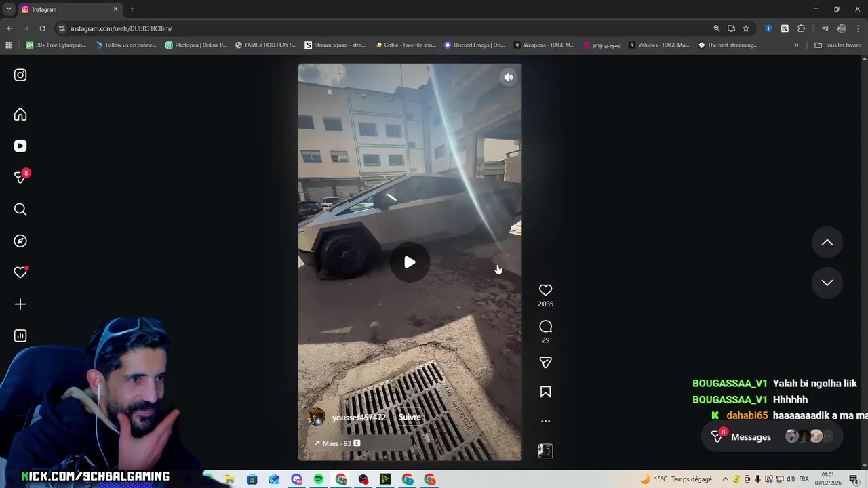Open the media control music icon
This screenshot has width=868, height=488.
coord(825,28)
